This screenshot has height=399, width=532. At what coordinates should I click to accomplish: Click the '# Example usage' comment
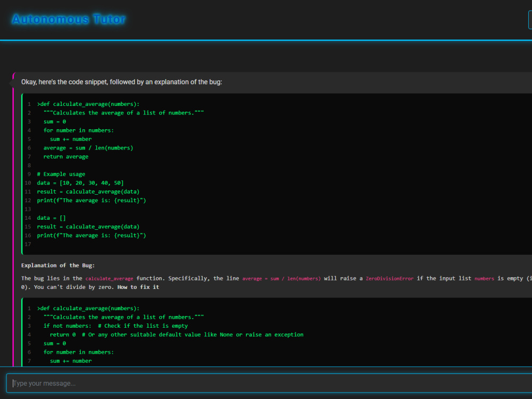tap(61, 174)
